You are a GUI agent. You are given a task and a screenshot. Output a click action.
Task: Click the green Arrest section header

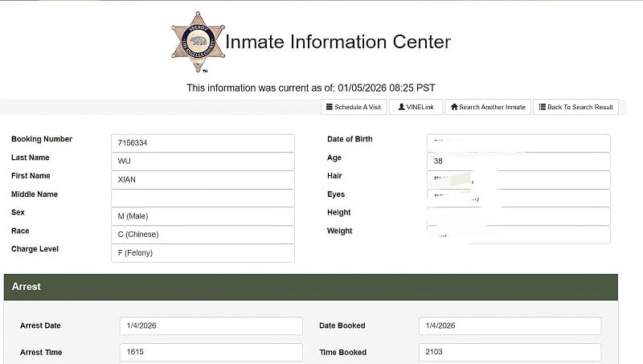(310, 287)
